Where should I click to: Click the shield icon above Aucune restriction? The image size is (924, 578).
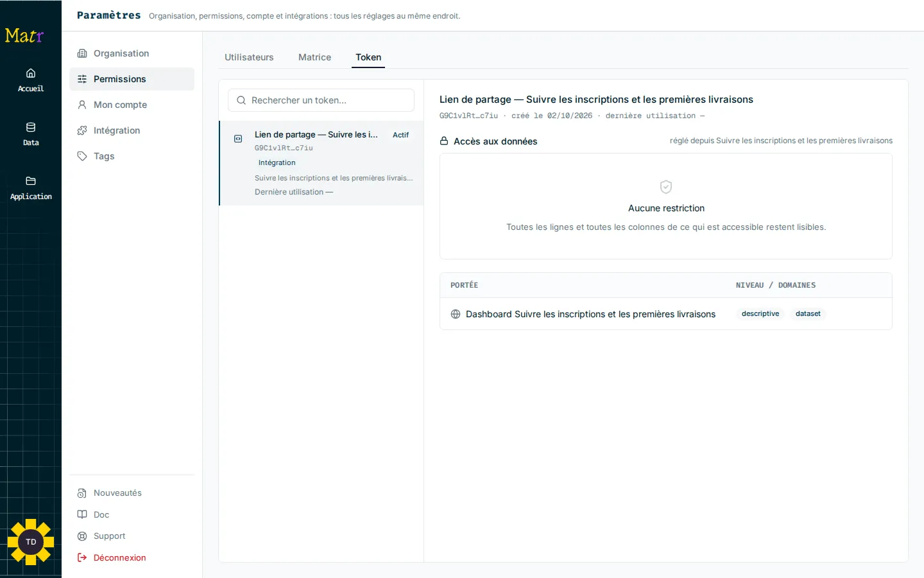(x=666, y=187)
